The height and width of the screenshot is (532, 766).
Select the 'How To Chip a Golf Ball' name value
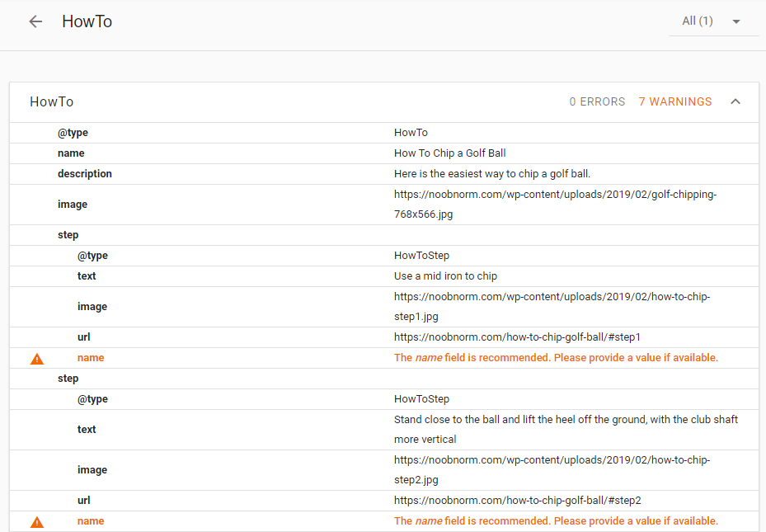(x=449, y=153)
